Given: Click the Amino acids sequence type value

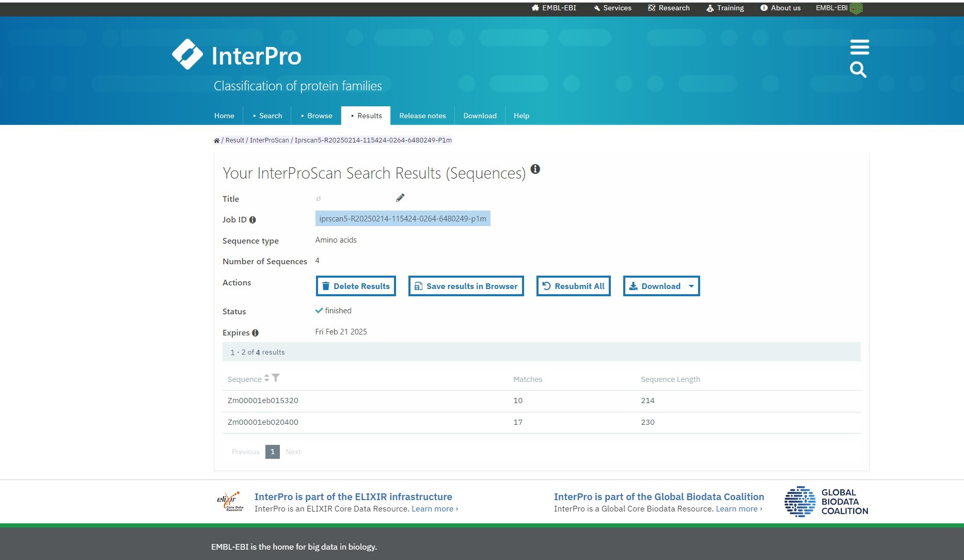Looking at the screenshot, I should (336, 240).
